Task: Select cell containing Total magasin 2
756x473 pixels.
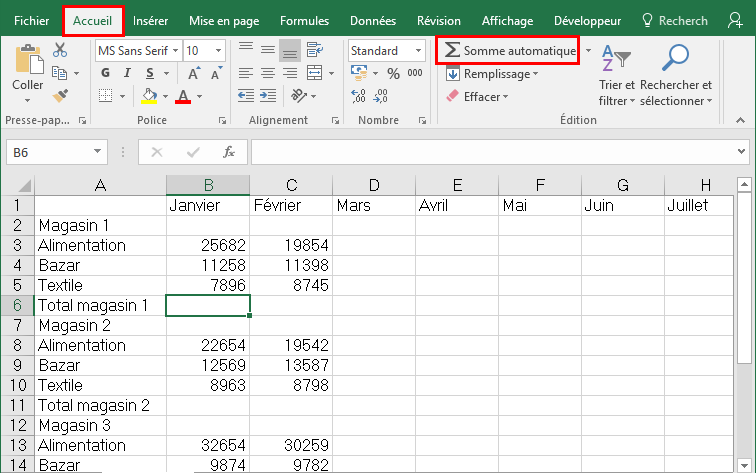Action: point(99,405)
